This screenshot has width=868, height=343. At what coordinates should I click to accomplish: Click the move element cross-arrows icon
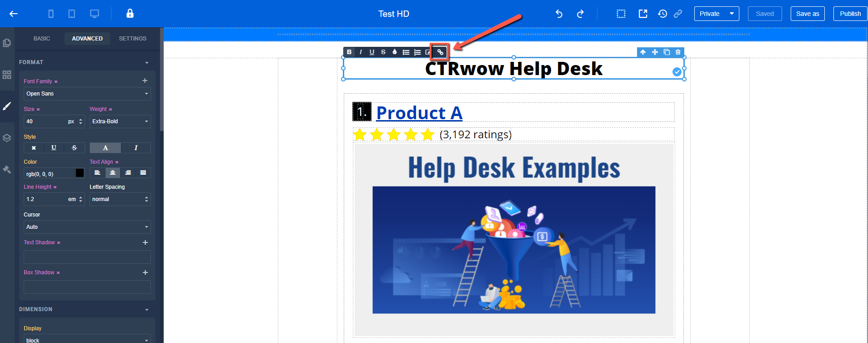pyautogui.click(x=655, y=52)
